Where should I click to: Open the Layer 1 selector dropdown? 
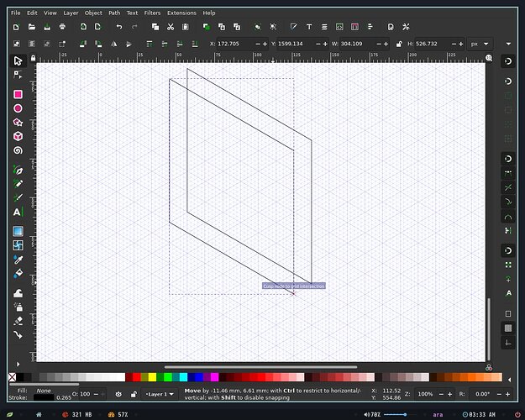click(160, 394)
